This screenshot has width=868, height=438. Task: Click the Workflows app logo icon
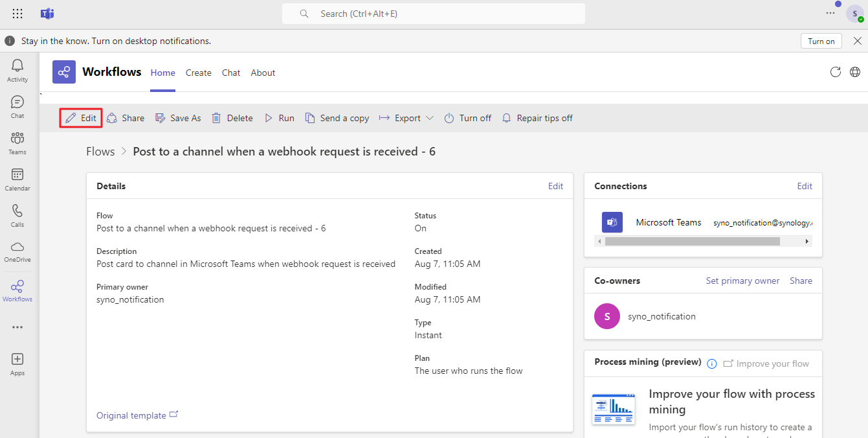[x=64, y=72]
